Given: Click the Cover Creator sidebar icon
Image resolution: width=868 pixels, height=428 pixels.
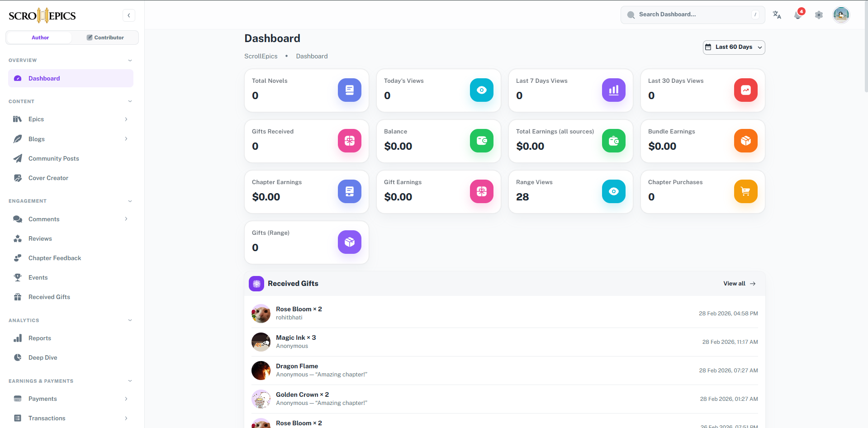Looking at the screenshot, I should click(x=18, y=178).
